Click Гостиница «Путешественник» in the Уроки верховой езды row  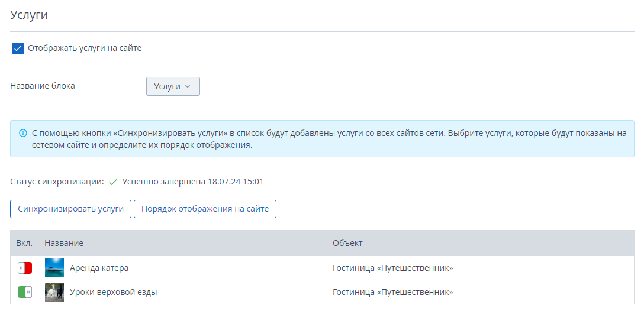pyautogui.click(x=392, y=292)
